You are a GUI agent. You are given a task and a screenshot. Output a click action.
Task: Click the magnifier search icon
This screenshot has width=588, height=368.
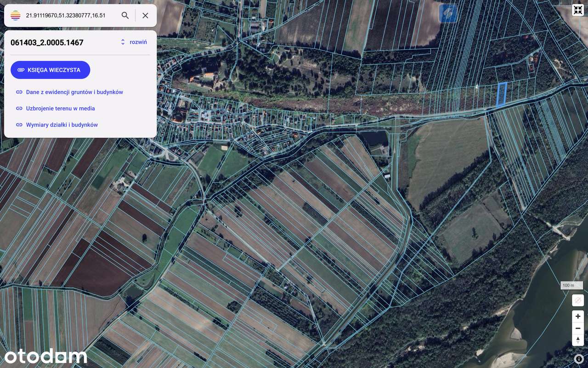(x=124, y=15)
